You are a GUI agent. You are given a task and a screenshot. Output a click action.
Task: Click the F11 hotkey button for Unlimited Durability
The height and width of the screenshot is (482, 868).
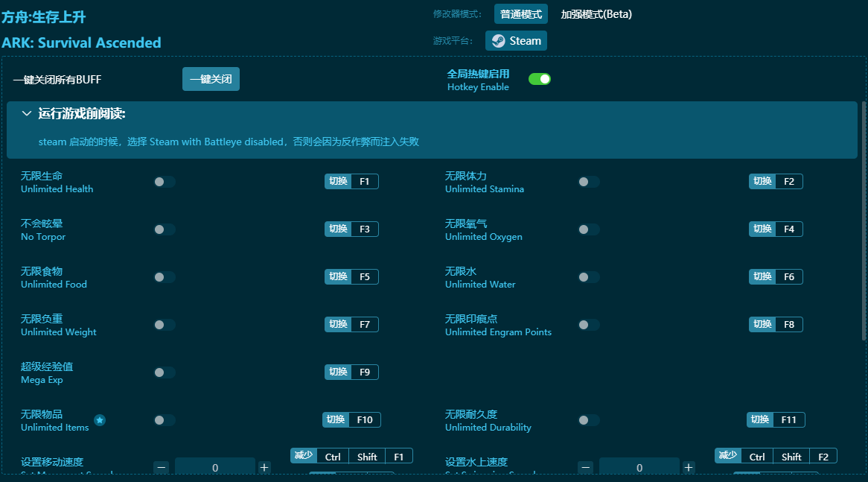pos(776,419)
